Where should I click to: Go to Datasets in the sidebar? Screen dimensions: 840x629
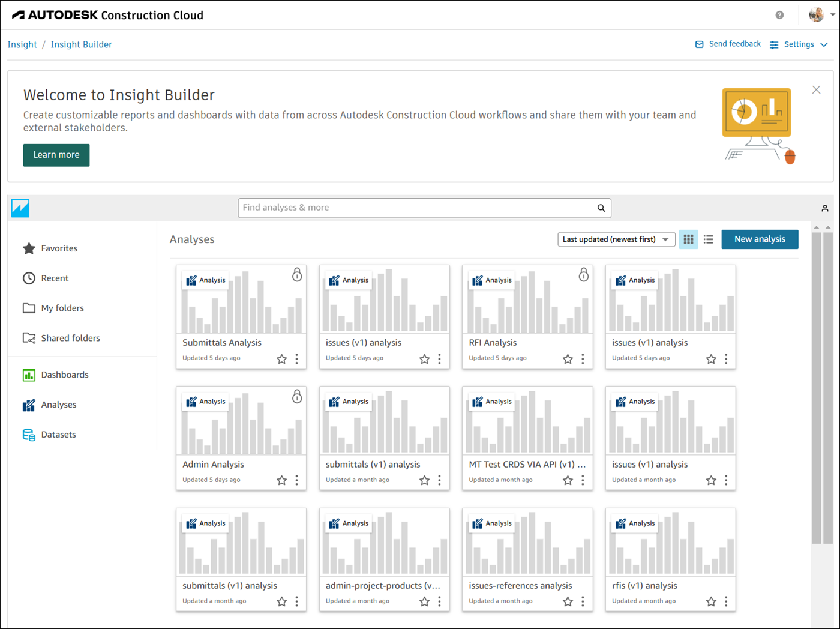click(x=58, y=435)
